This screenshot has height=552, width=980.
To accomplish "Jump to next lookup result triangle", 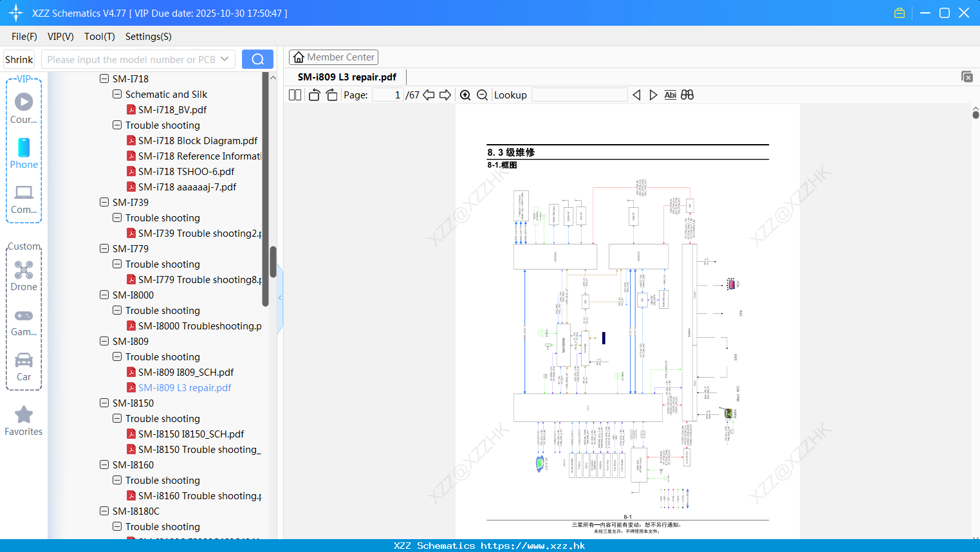I will [653, 95].
